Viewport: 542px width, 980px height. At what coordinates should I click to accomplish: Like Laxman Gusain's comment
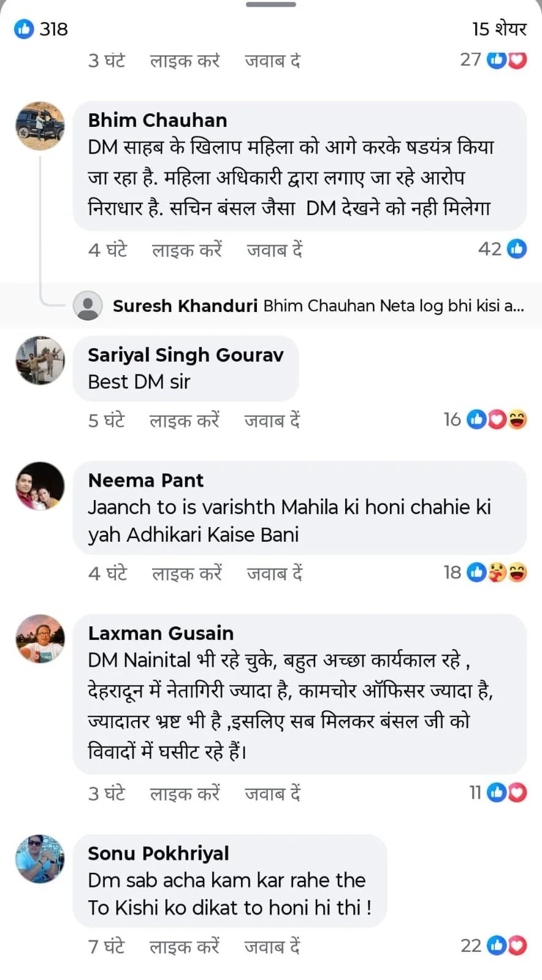185,794
